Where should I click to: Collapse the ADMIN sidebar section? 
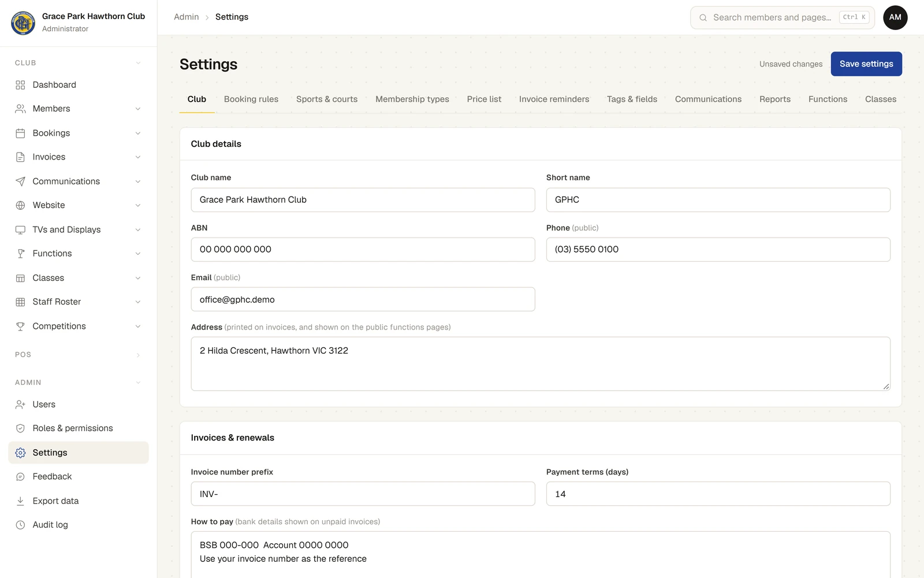coord(138,383)
